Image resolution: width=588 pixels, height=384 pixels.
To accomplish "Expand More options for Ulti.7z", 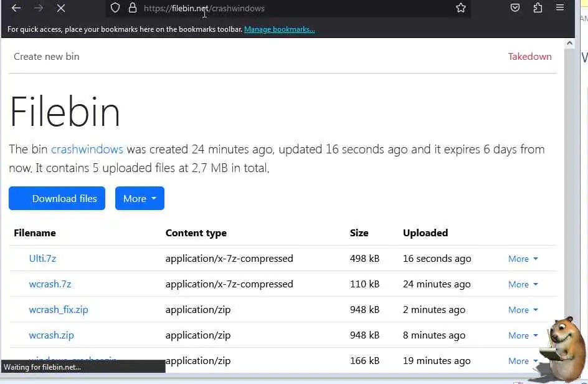I will pos(523,259).
